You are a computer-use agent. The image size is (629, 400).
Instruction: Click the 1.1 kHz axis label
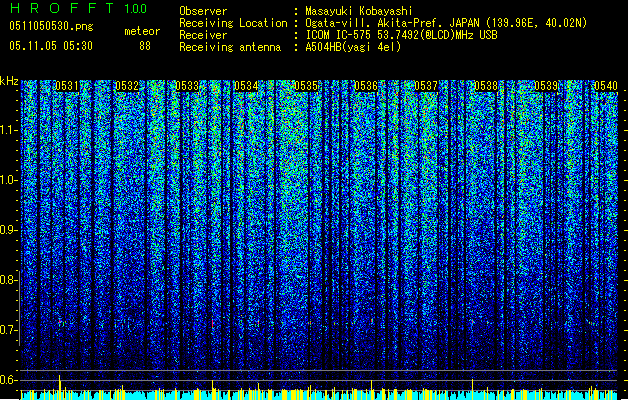(x=8, y=130)
